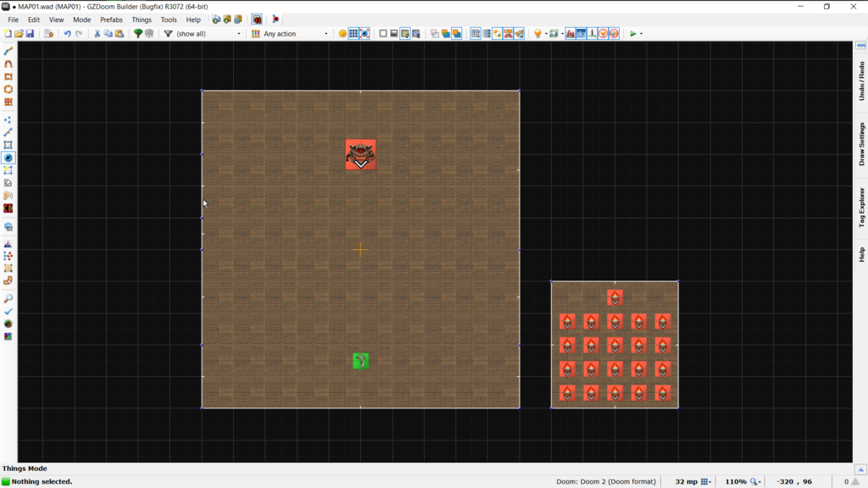Open the Mode menu

pyautogui.click(x=82, y=19)
